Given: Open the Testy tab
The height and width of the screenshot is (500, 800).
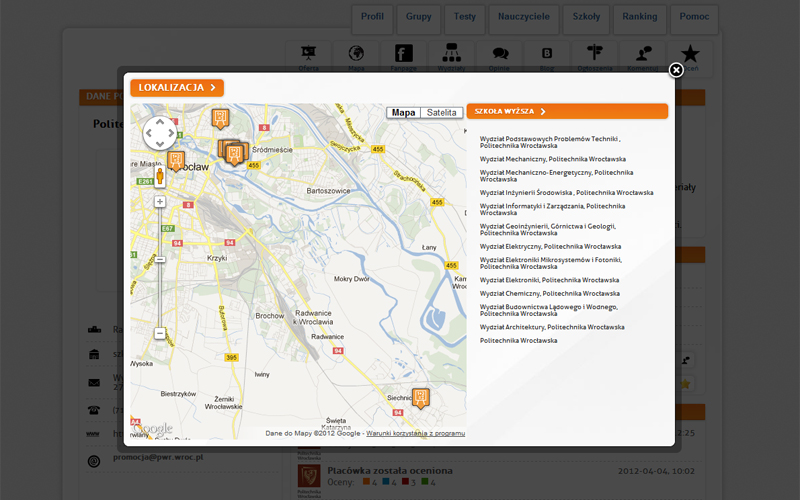Looking at the screenshot, I should (x=464, y=19).
